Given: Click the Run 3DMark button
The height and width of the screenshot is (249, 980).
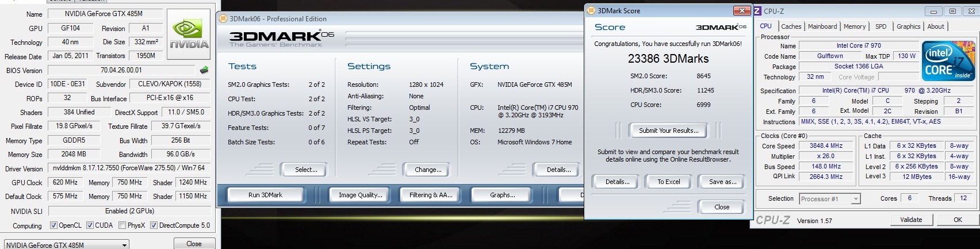Looking at the screenshot, I should (x=265, y=195).
